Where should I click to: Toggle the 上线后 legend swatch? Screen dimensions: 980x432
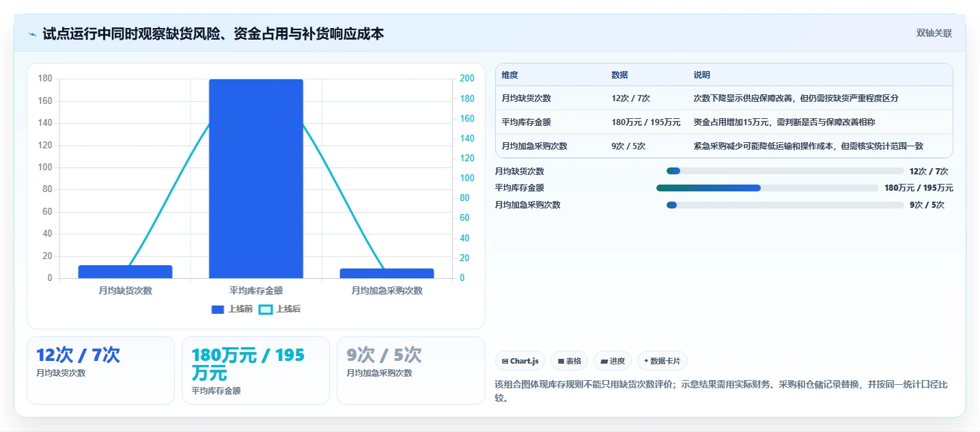click(266, 309)
